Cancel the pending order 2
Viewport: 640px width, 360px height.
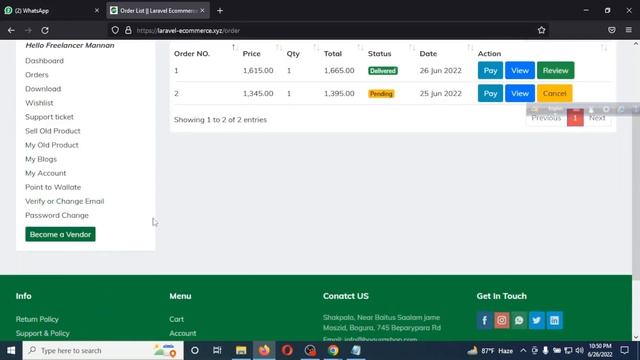point(554,93)
